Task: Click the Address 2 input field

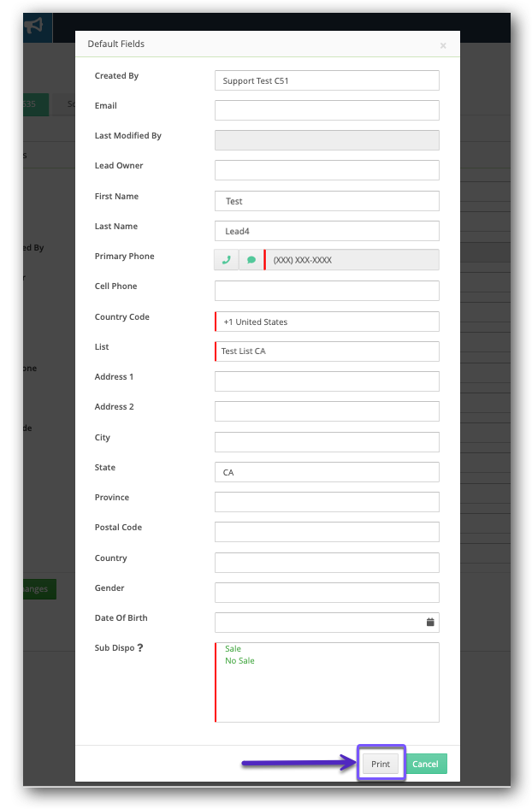Action: 327,411
